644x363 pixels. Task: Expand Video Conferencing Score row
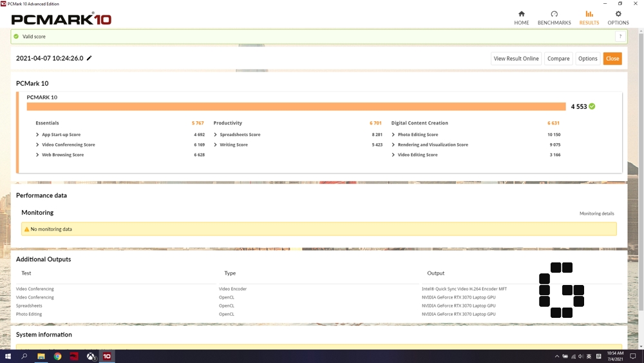coord(38,145)
